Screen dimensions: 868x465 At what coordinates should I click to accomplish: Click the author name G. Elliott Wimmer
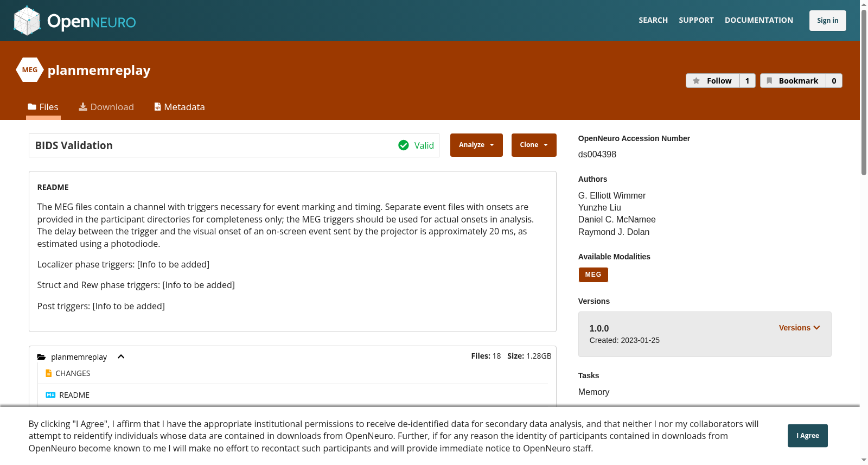pos(612,195)
